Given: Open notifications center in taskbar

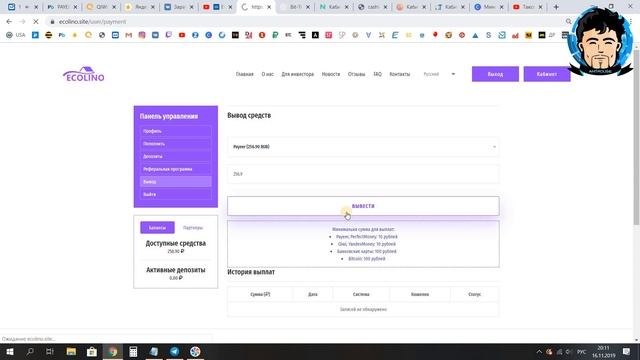Looking at the screenshot, I should click(x=627, y=351).
